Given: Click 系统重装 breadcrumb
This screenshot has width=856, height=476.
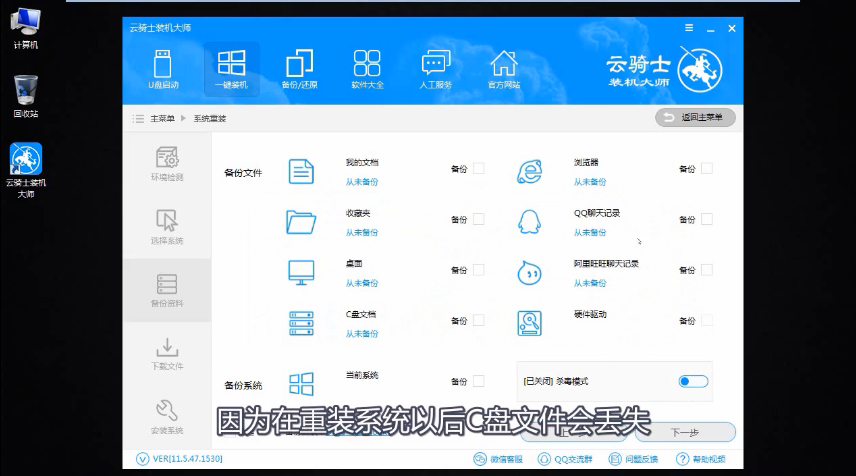Looking at the screenshot, I should pos(210,118).
